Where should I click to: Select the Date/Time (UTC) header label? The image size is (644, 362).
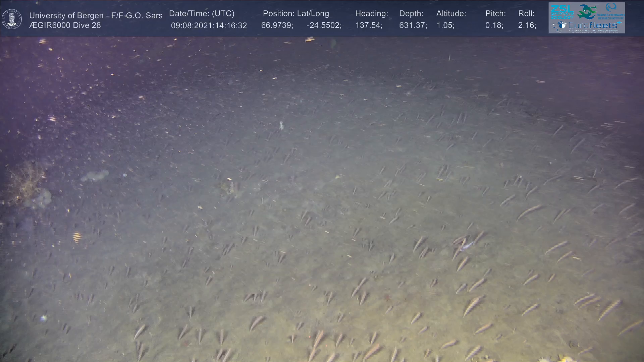[202, 14]
